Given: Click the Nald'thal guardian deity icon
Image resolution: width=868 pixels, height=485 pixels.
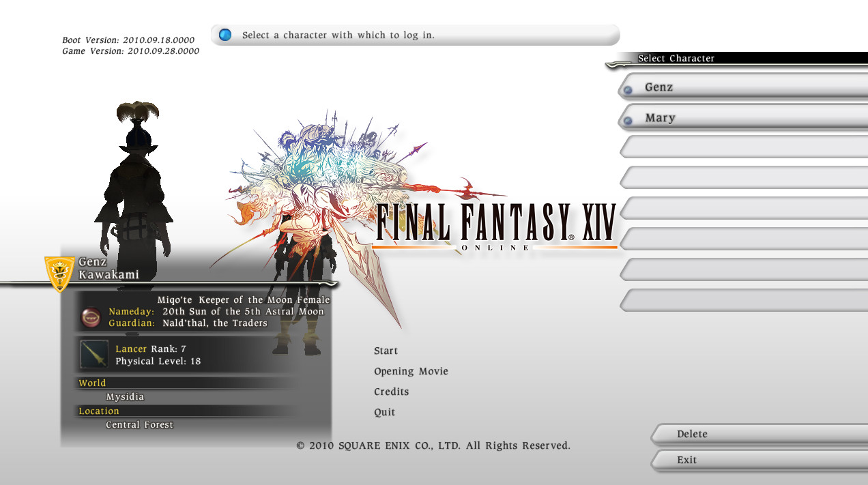Looking at the screenshot, I should 91,317.
